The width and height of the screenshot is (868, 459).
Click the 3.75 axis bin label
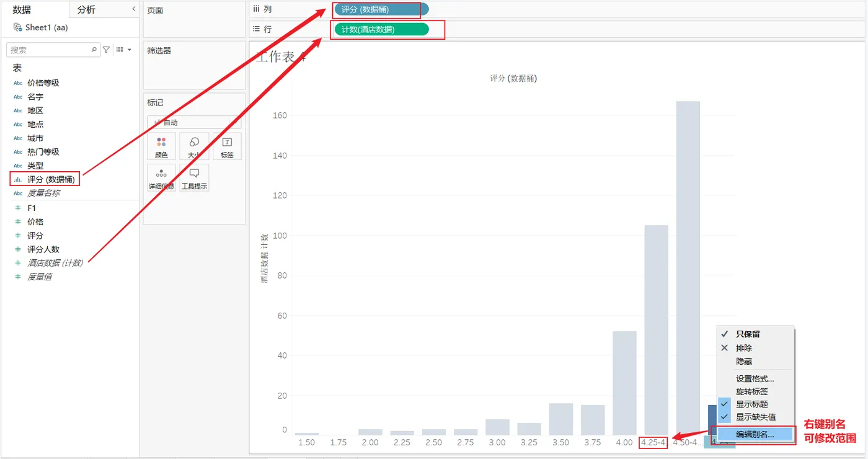(593, 443)
